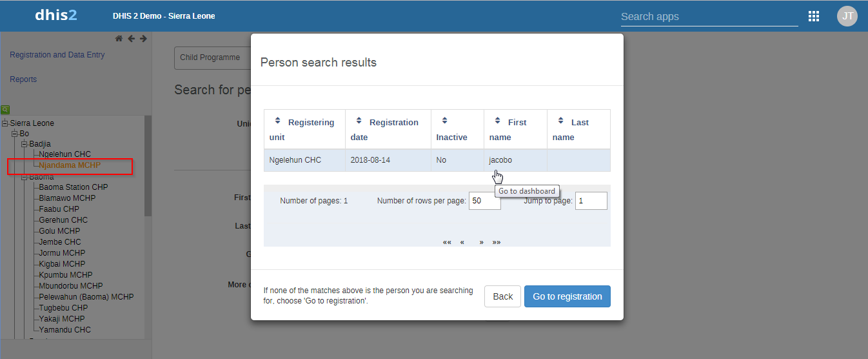The height and width of the screenshot is (359, 868).
Task: Collapse the Badjia chiefdom node
Action: coord(25,144)
